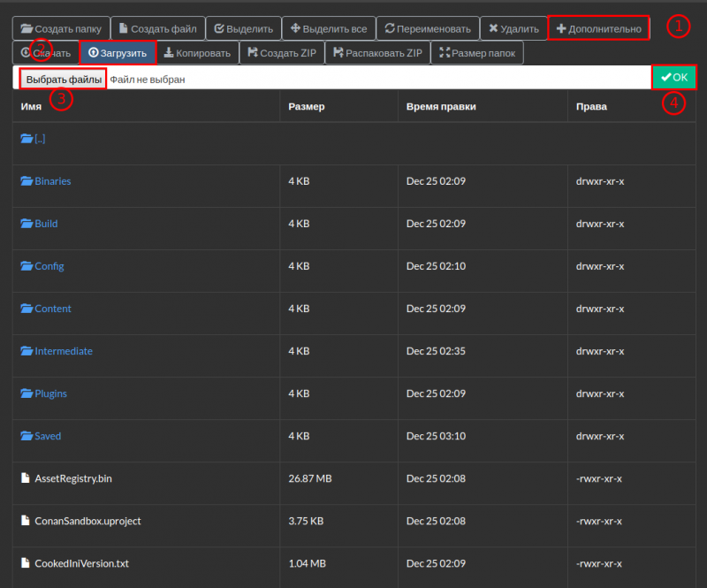
Task: Open the Дополнительно extra options
Action: (x=599, y=28)
